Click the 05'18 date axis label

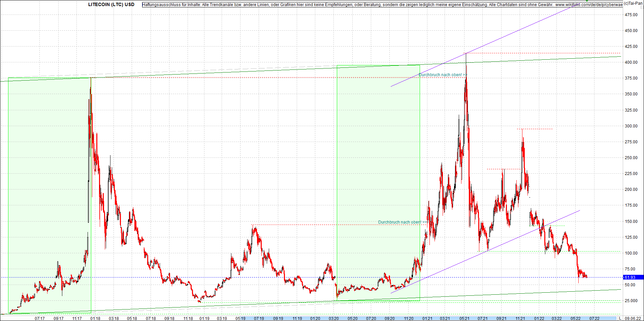[x=132, y=319]
